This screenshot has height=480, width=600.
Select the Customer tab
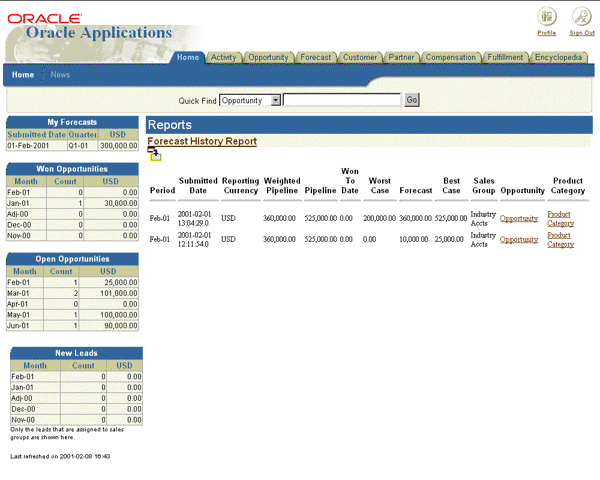[x=360, y=58]
